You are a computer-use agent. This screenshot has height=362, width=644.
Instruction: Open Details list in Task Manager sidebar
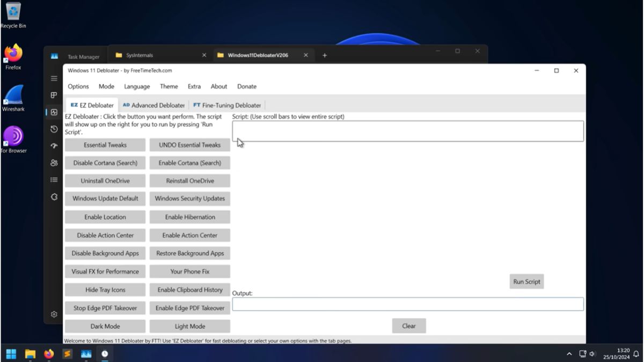coord(54,180)
